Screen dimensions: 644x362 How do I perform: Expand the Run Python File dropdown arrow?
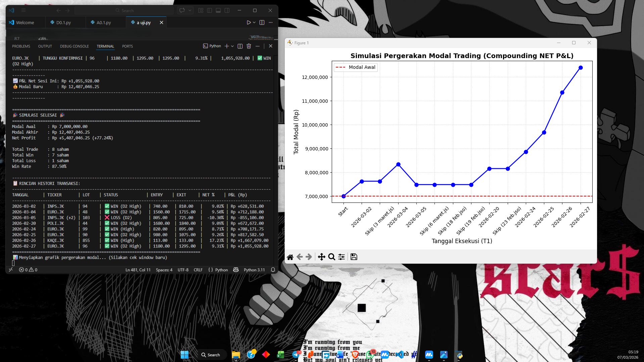tap(254, 22)
